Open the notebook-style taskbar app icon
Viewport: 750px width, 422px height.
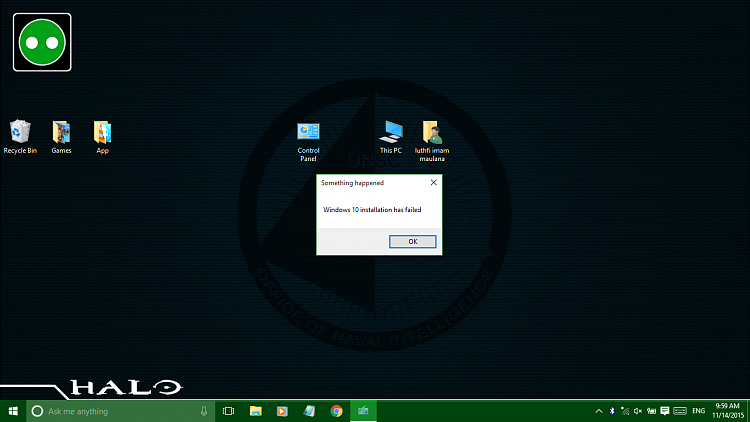click(309, 411)
